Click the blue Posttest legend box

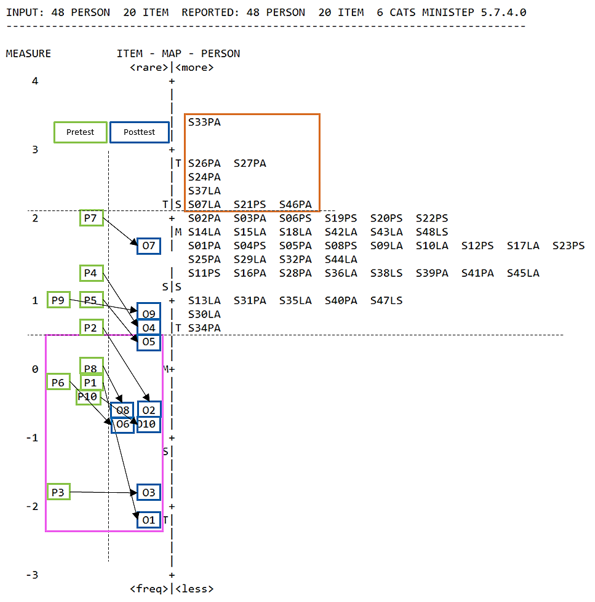click(139, 132)
